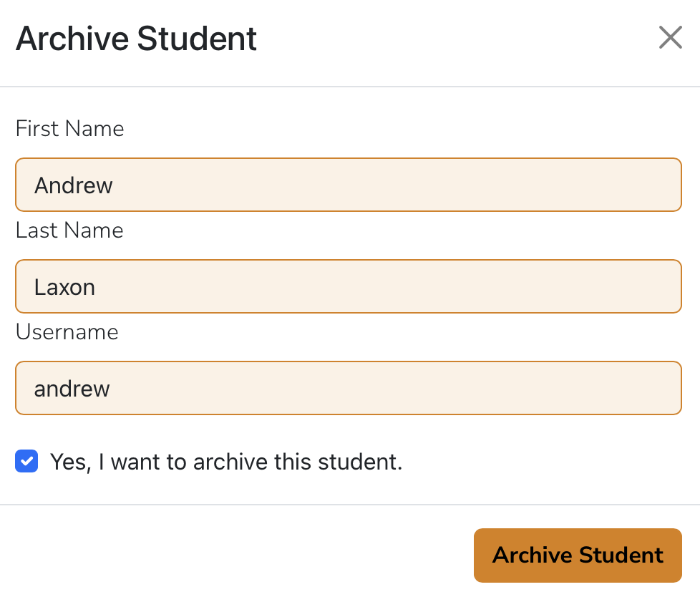This screenshot has width=700, height=597.
Task: Uncheck the archive confirmation checkbox
Action: pos(26,462)
